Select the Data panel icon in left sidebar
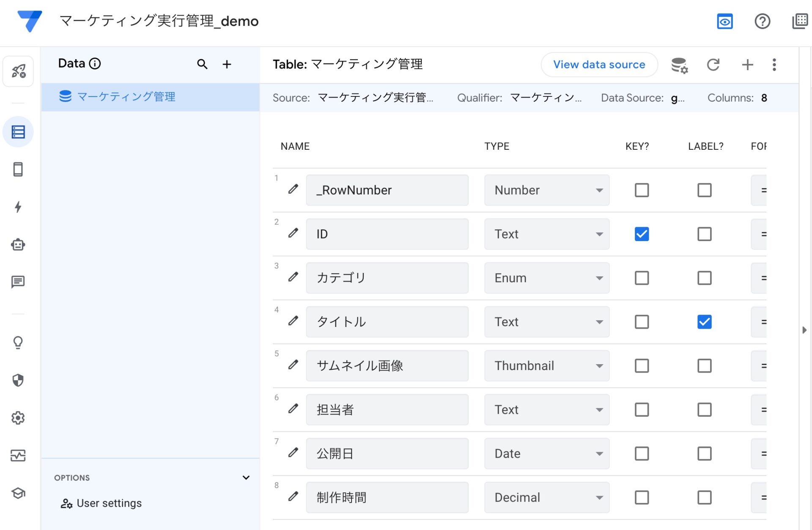This screenshot has height=530, width=812. tap(18, 132)
